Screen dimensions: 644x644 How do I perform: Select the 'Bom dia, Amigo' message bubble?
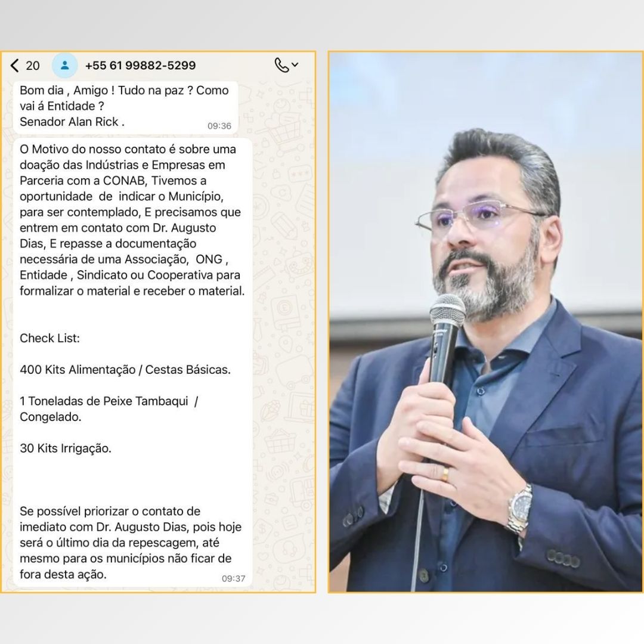125,106
